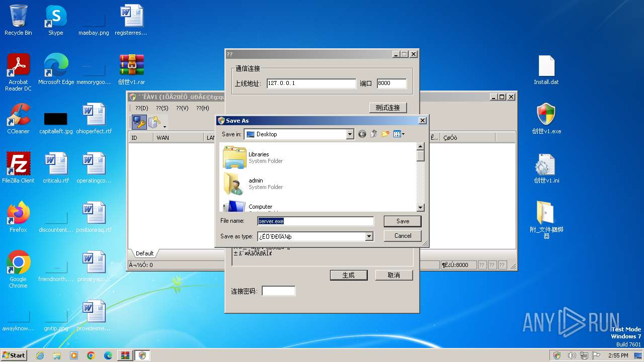644x362 pixels.
Task: Open Recycle Bin on desktop
Action: point(18,20)
